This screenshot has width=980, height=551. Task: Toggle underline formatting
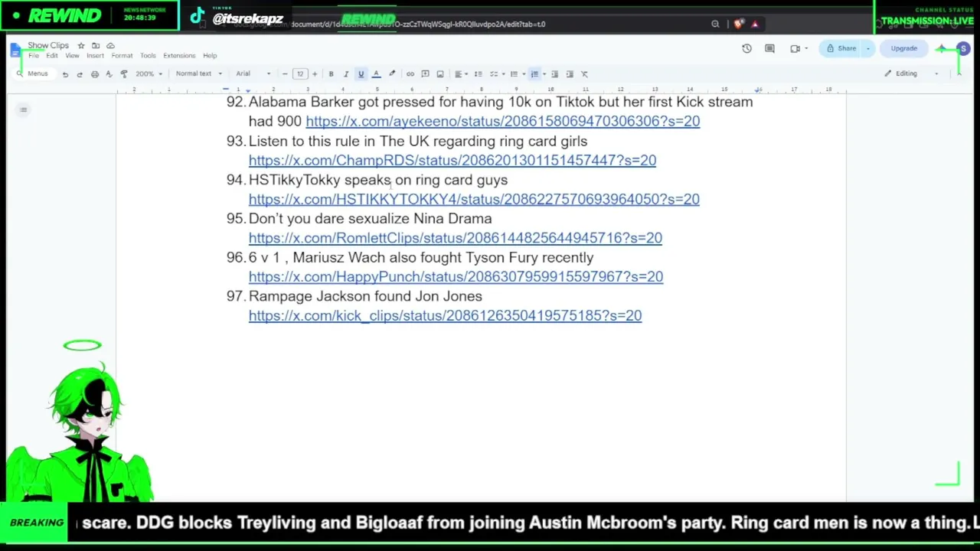(x=361, y=74)
